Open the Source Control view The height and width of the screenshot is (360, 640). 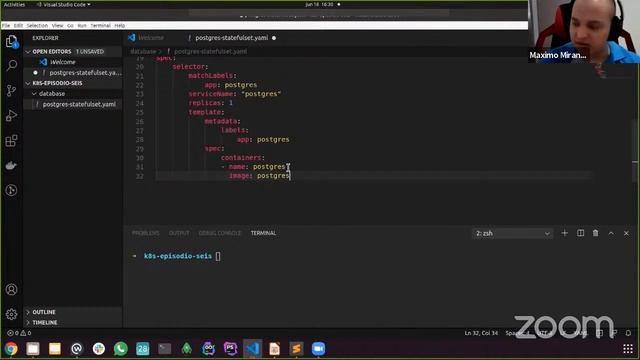pos(11,90)
